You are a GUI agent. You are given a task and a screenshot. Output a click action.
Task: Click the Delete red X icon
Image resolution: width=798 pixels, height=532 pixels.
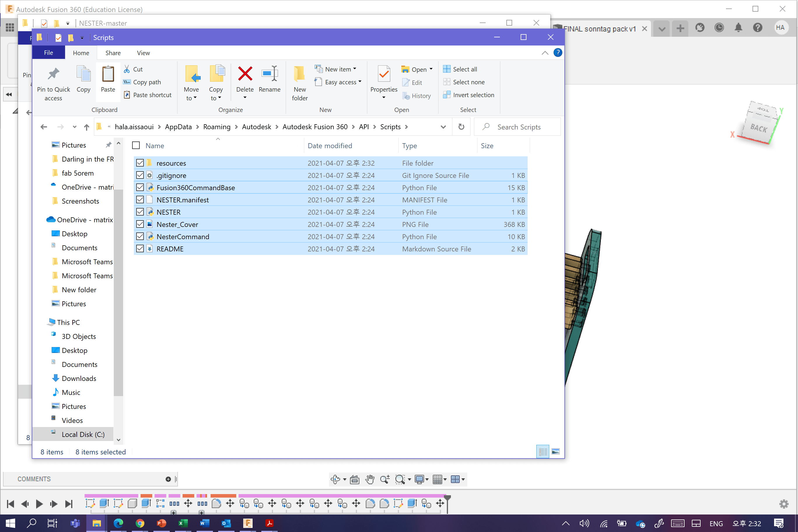[x=245, y=74]
